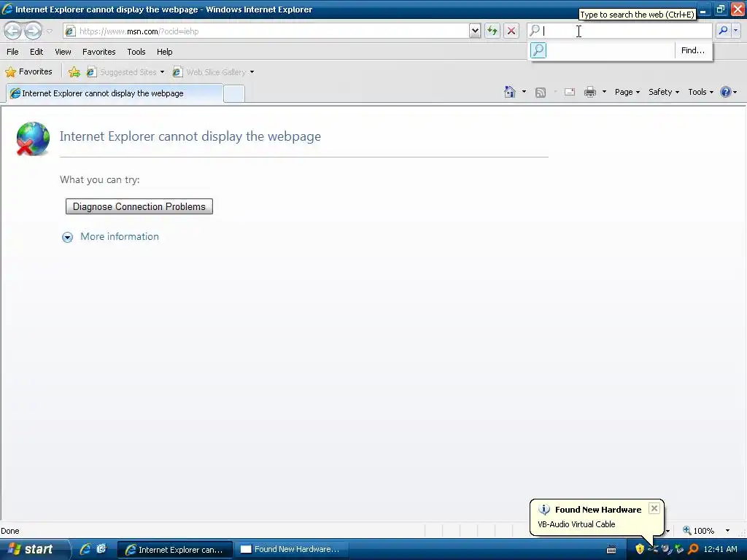The width and height of the screenshot is (747, 560).
Task: Expand the Home button dropdown arrow
Action: point(524,92)
